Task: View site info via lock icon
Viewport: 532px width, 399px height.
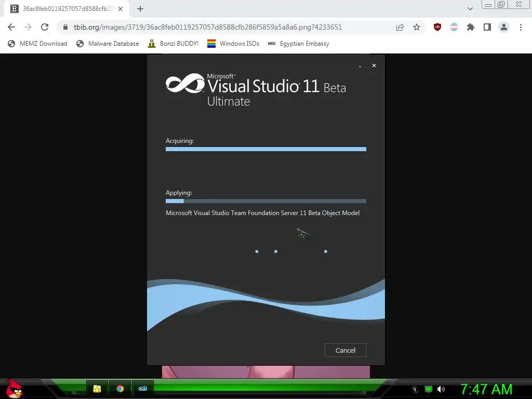Action: 65,27
